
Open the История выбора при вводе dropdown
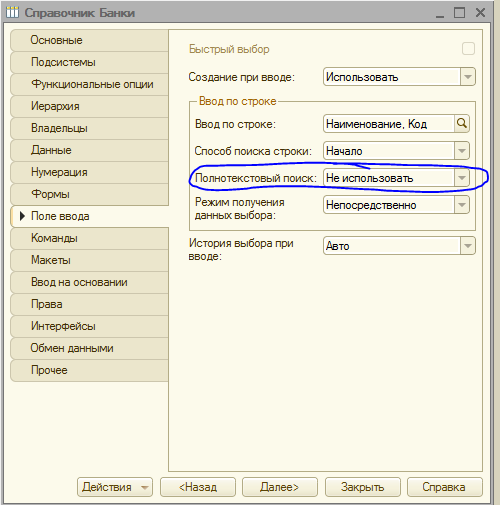(468, 246)
